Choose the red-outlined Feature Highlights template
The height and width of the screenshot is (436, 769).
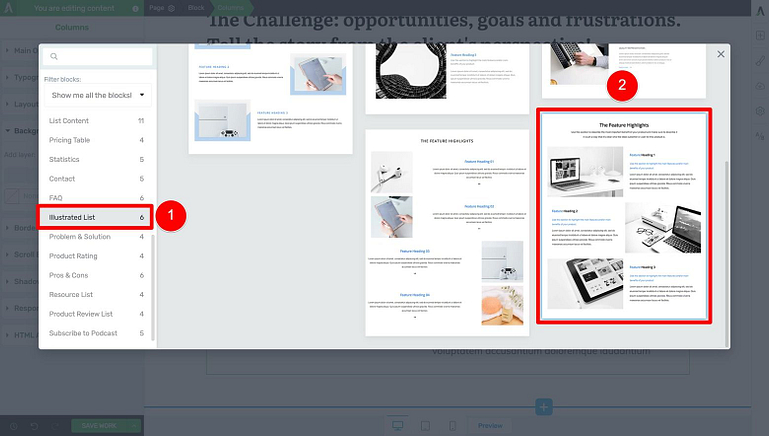[624, 216]
